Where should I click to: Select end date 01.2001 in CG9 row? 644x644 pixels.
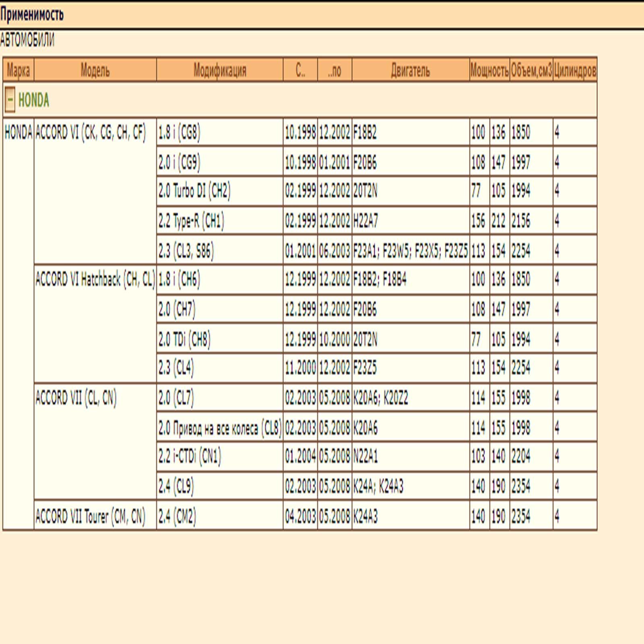[334, 162]
